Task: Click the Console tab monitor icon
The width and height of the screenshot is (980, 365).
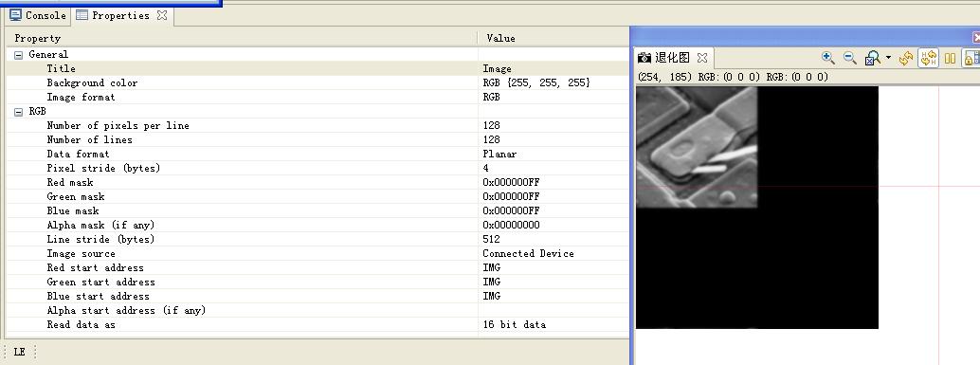Action: [15, 15]
